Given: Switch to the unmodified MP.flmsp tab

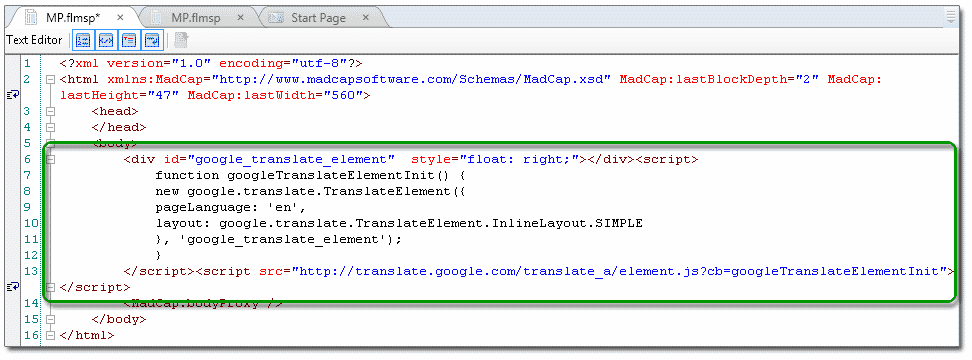Looking at the screenshot, I should click(x=195, y=18).
